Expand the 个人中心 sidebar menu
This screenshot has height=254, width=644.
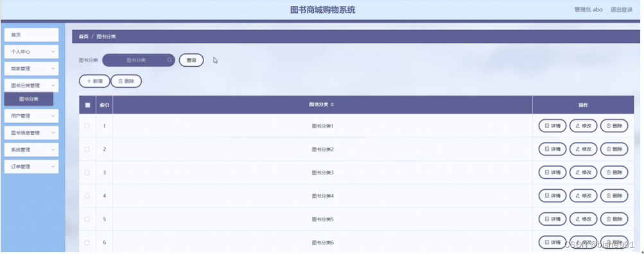pos(31,52)
